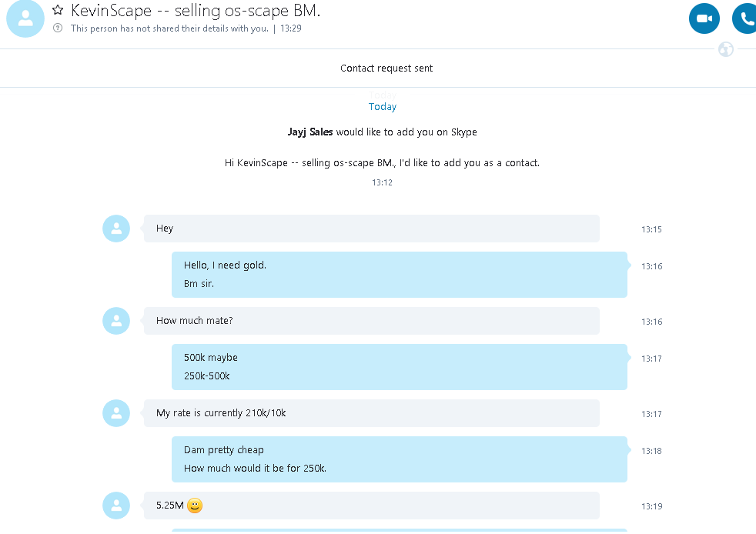Screen dimensions: 756x534
Task: Click the smiley emoticon in 5.25M message
Action: click(195, 506)
